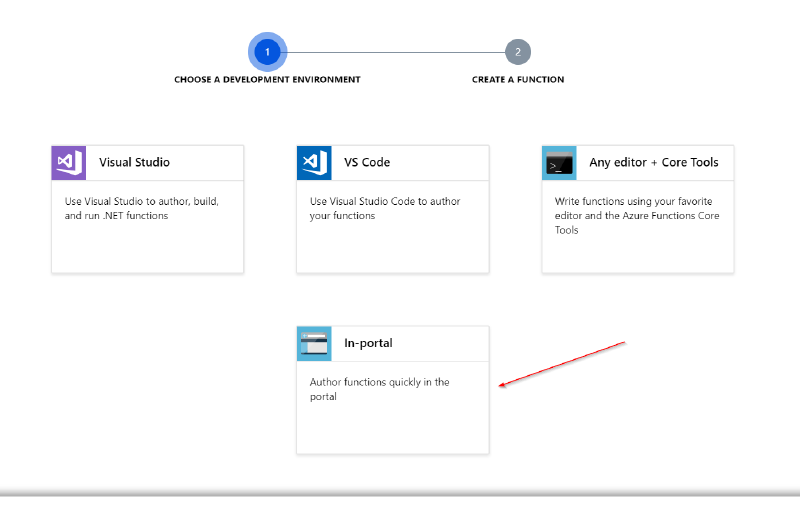
Task: Pick the Any editor + Core Tools title
Action: (x=654, y=162)
